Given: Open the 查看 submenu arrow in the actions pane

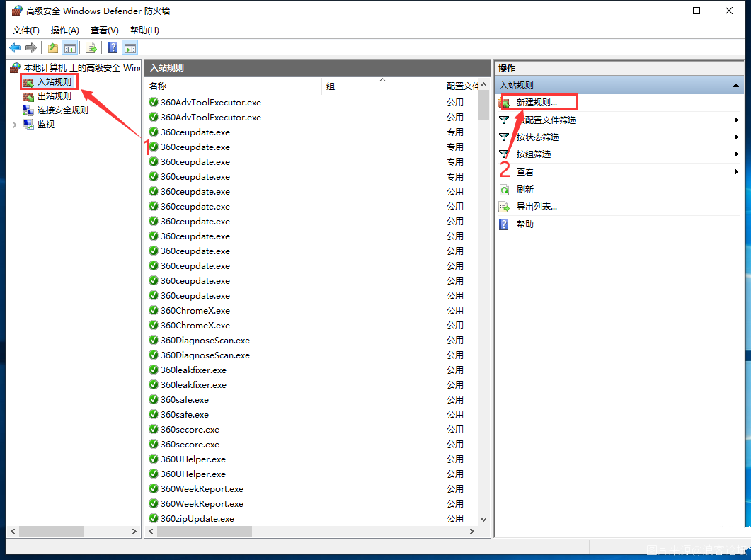Looking at the screenshot, I should (x=736, y=171).
